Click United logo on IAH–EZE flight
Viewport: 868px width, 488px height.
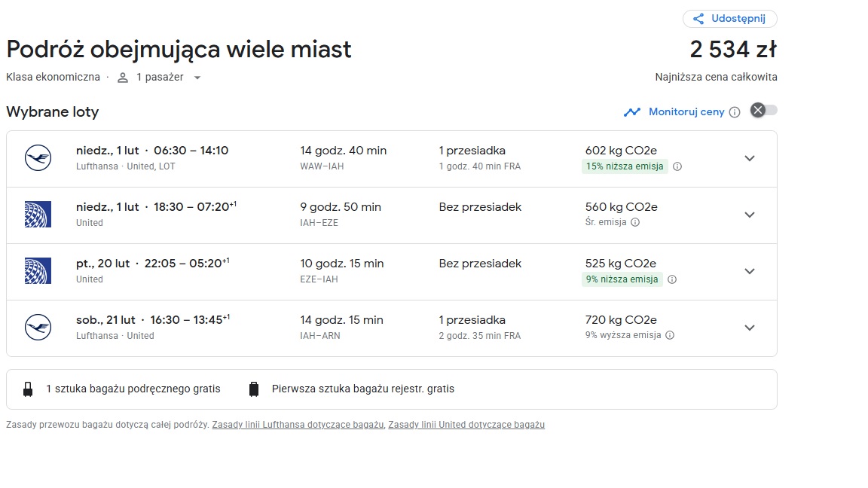(38, 214)
